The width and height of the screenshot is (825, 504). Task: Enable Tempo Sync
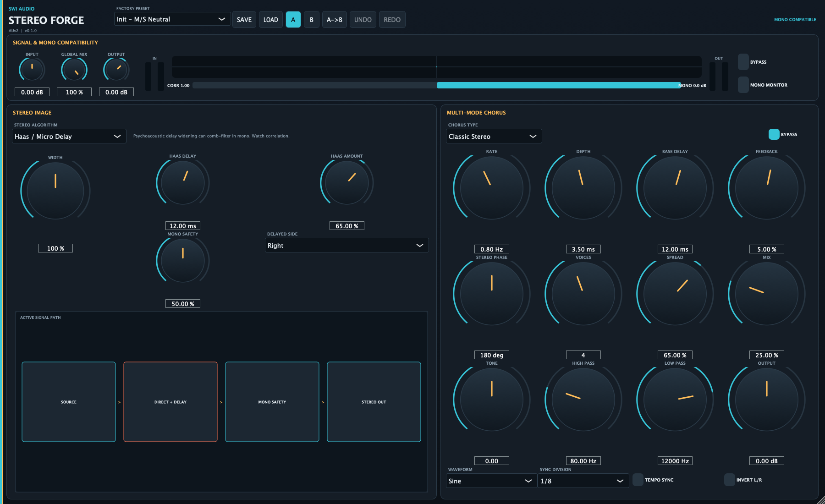coord(638,480)
